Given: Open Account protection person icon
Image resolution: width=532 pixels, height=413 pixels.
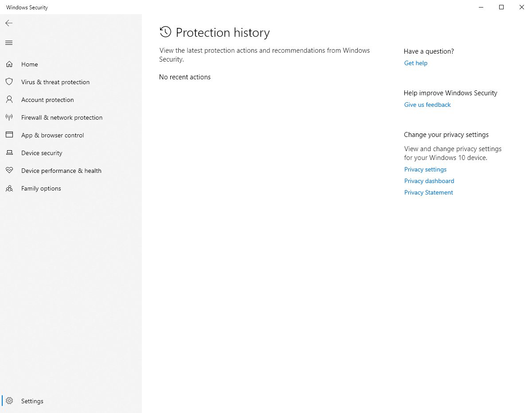Looking at the screenshot, I should pos(9,100).
